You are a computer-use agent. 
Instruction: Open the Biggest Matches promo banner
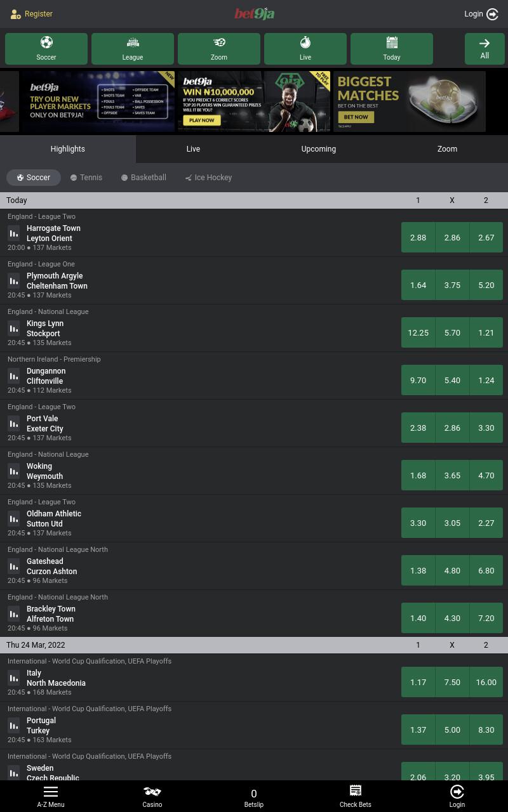tap(410, 101)
